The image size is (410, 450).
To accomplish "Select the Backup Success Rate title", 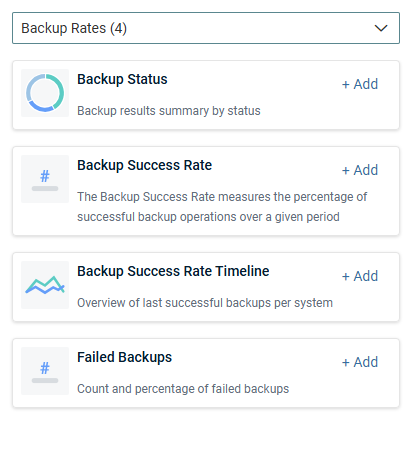I will click(x=145, y=165).
